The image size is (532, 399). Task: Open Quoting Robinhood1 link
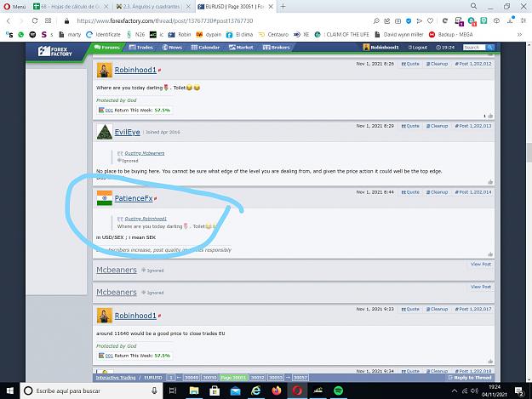coord(146,219)
